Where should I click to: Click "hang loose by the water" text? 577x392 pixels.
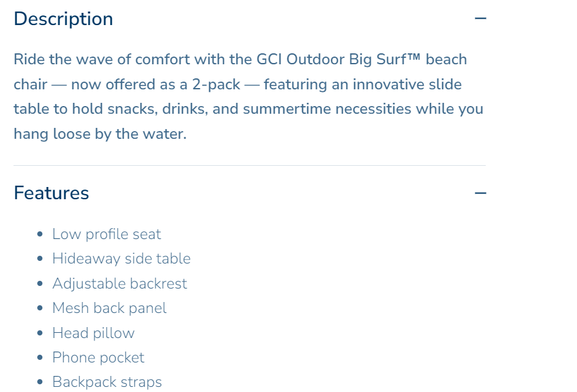click(100, 134)
